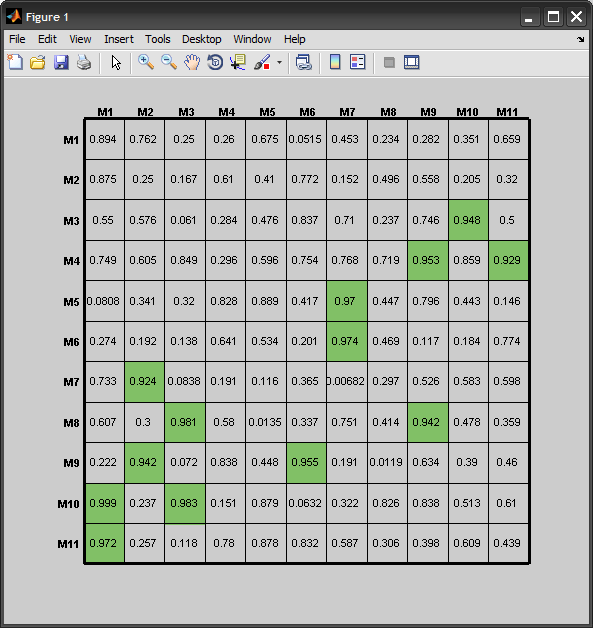593x628 pixels.
Task: Open the View menu
Action: [x=80, y=39]
